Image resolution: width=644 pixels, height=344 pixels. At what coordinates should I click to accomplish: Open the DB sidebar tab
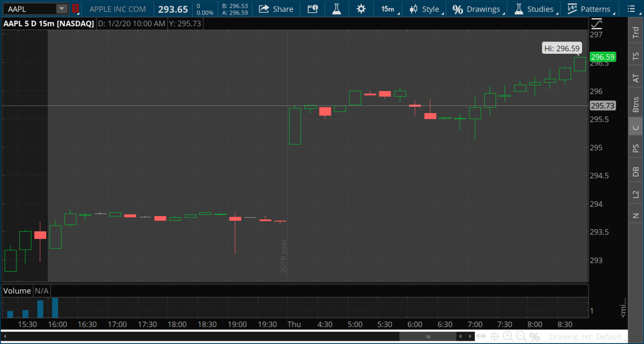click(636, 171)
